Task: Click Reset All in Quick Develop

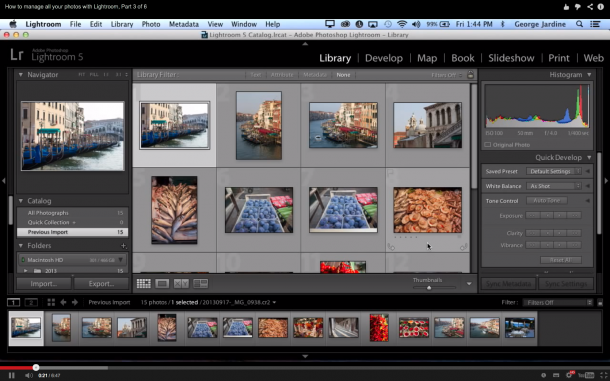Action: coord(561,260)
